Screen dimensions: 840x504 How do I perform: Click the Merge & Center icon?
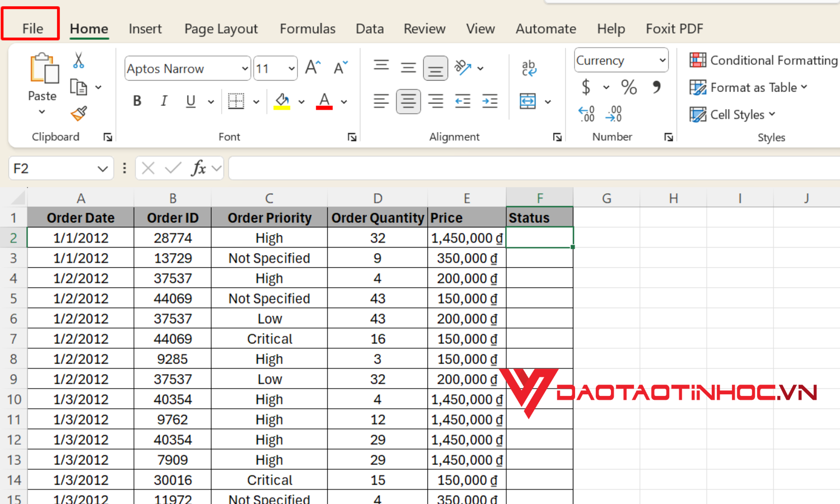click(528, 101)
